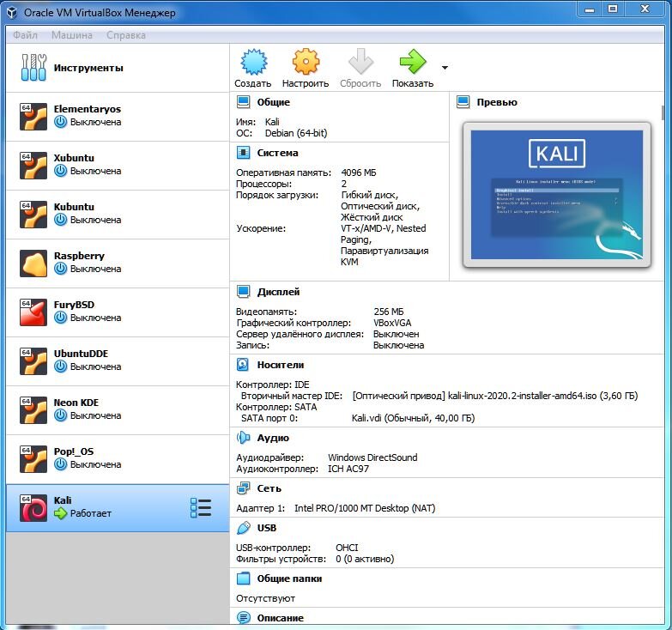Open the Kali machine tools list menu icon
The width and height of the screenshot is (672, 630).
[x=201, y=508]
